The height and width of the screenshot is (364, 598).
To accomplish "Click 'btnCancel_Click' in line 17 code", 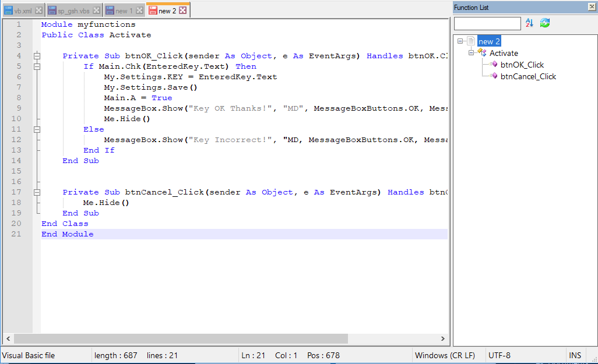I will pos(165,192).
